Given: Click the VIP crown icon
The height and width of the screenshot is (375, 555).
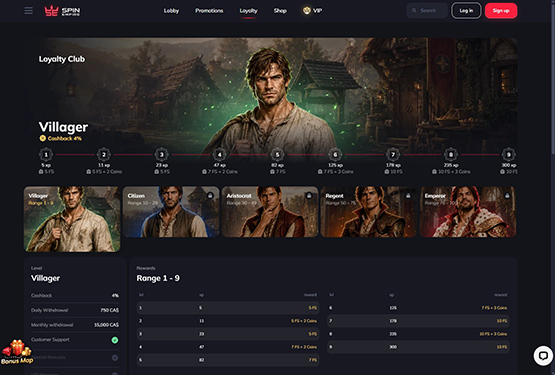Looking at the screenshot, I should click(307, 11).
